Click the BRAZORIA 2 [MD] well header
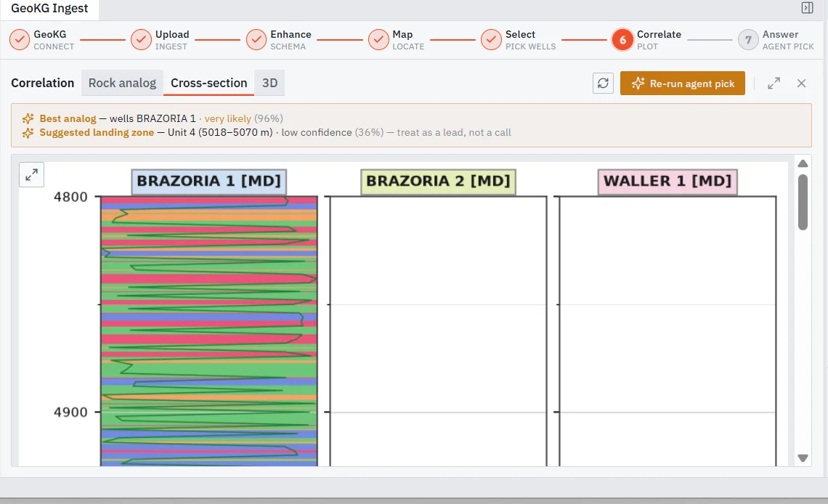 tap(438, 182)
